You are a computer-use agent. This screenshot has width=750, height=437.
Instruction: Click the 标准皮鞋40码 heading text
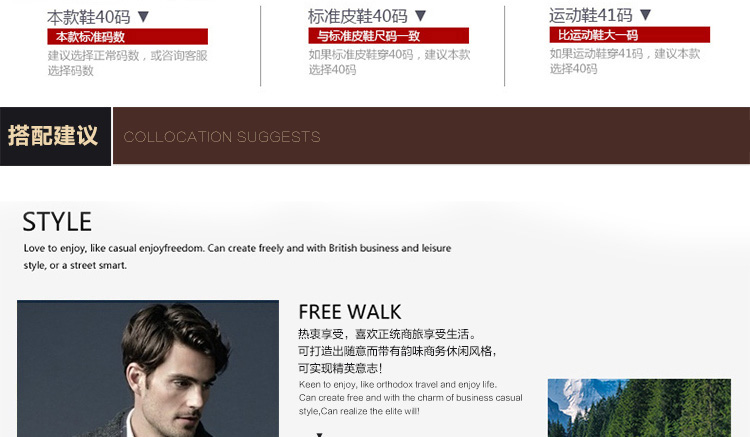(x=358, y=16)
